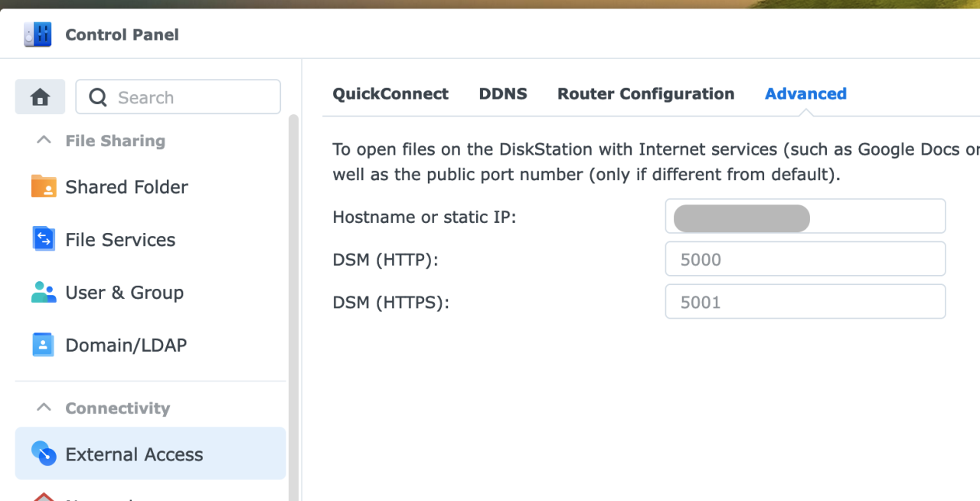Go to Control Panel home view
980x501 pixels.
click(x=40, y=97)
